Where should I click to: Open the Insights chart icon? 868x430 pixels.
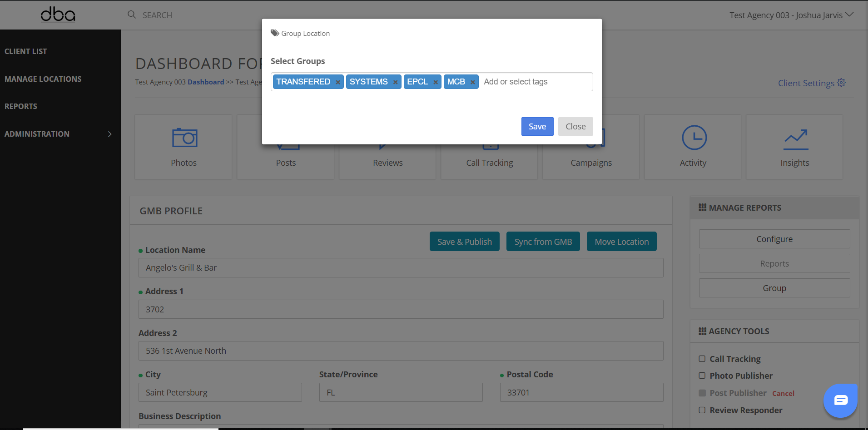coord(795,139)
